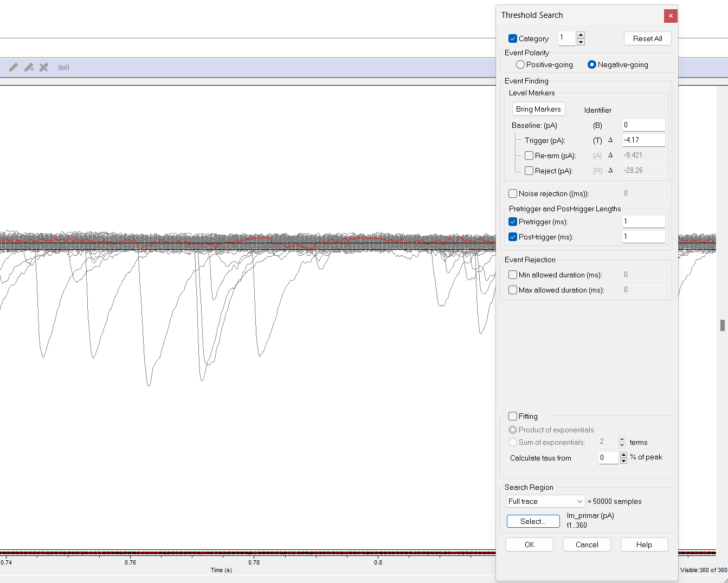
Task: Click the Threshold Search title bar
Action: (x=580, y=15)
